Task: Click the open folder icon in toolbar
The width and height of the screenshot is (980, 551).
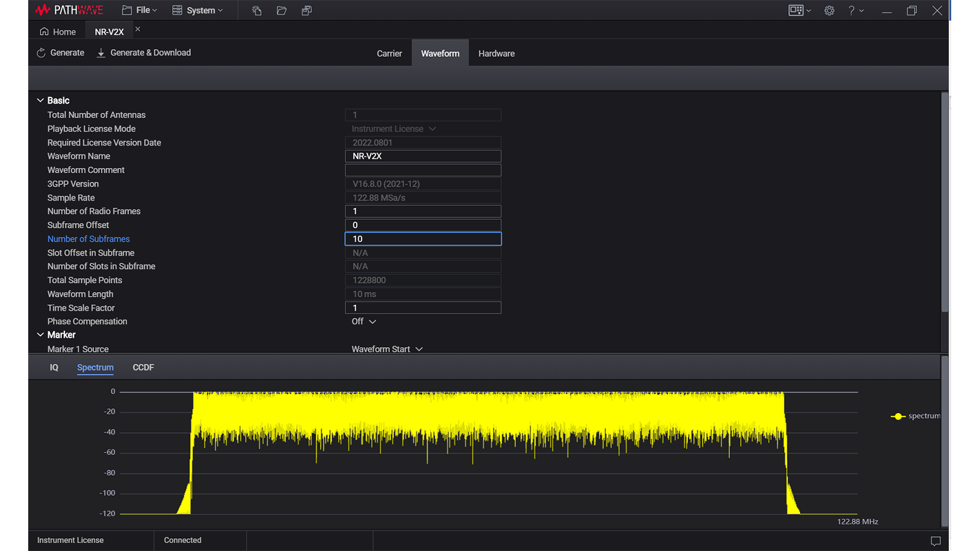Action: point(282,10)
